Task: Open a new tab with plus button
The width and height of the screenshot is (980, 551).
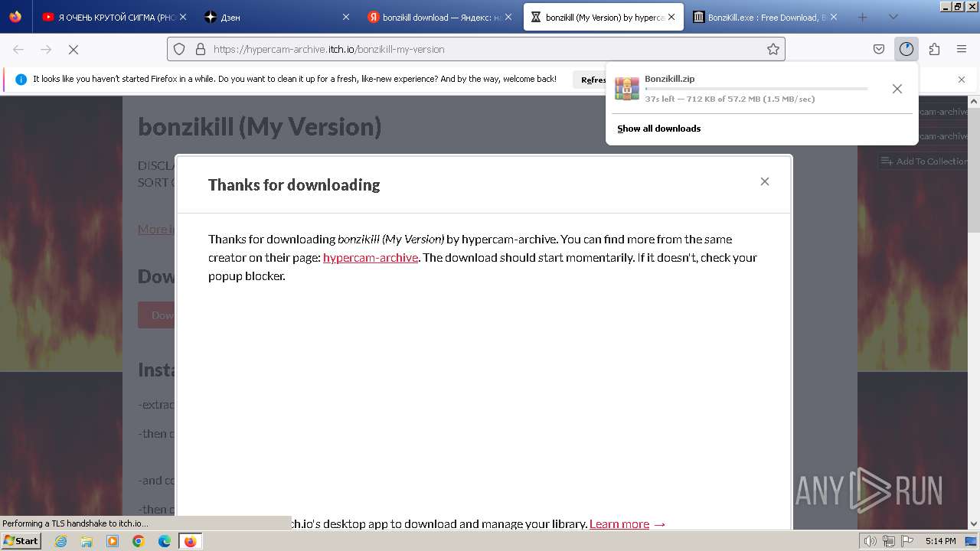Action: click(x=862, y=17)
